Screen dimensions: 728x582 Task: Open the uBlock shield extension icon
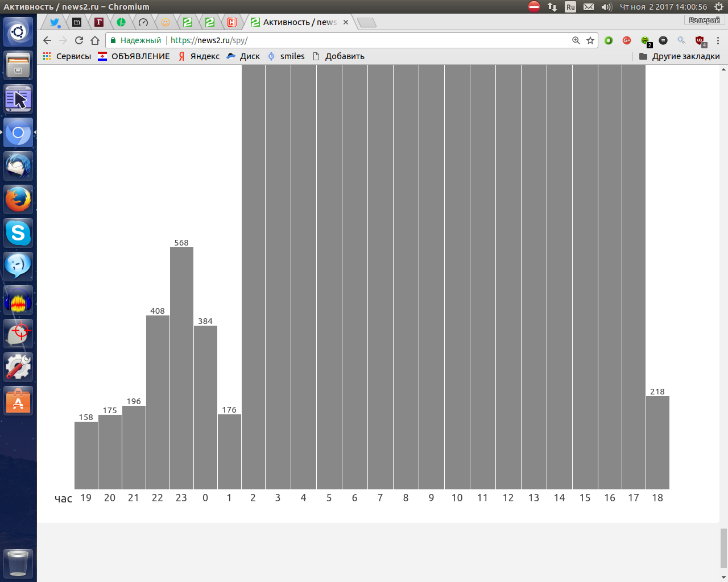pyautogui.click(x=700, y=40)
